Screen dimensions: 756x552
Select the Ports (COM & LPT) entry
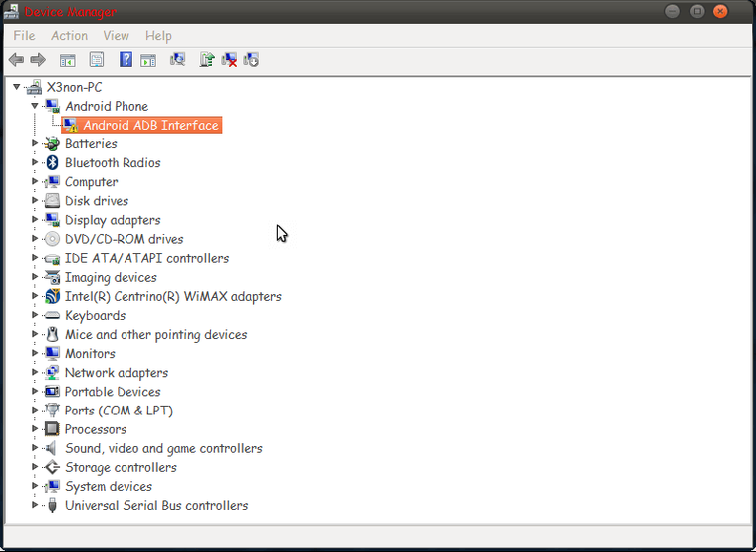click(x=118, y=411)
